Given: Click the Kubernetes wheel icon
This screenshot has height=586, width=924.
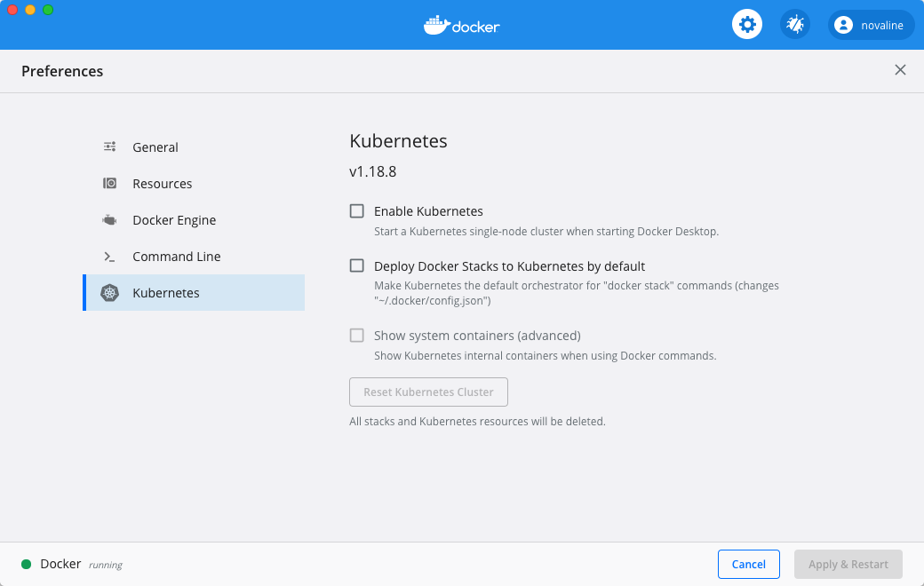Looking at the screenshot, I should [109, 293].
